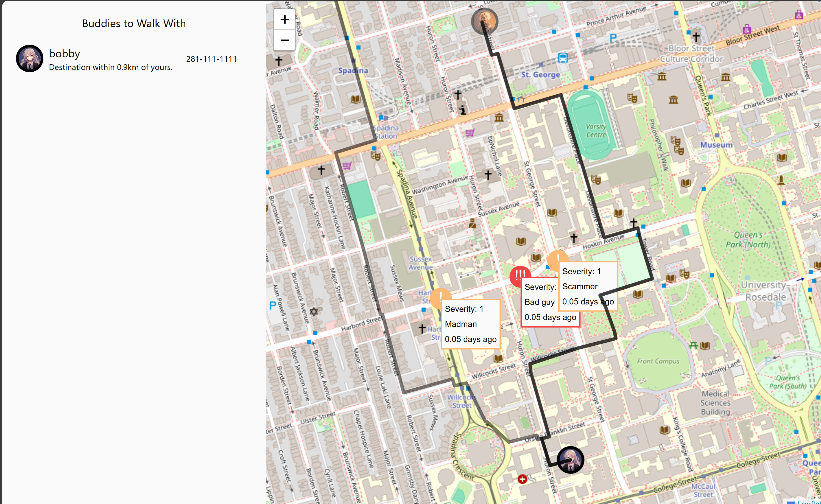
Task: Click the route start avatar marker at top
Action: pyautogui.click(x=484, y=21)
